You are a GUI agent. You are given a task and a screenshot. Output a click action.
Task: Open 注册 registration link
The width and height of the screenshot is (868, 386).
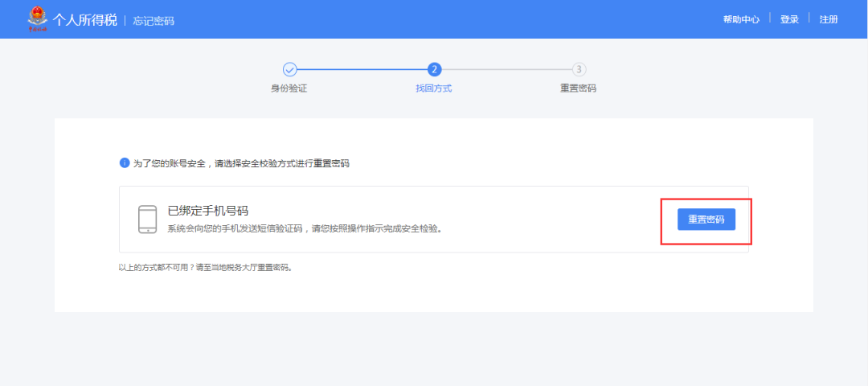(829, 19)
